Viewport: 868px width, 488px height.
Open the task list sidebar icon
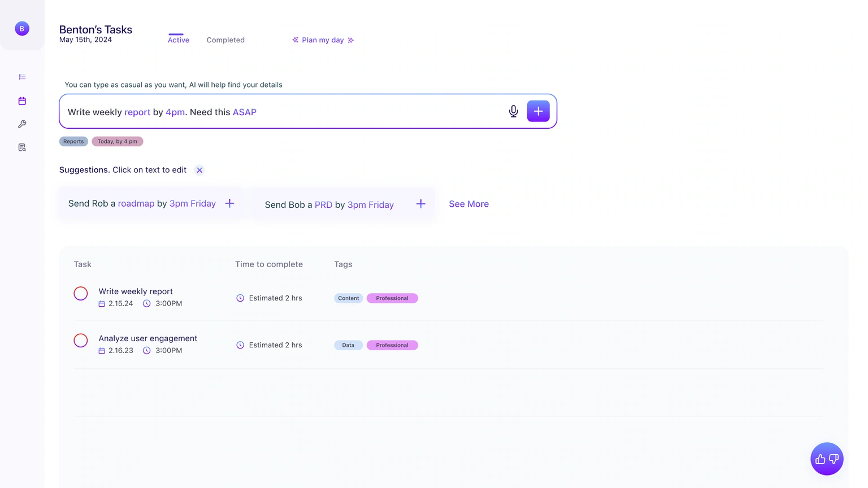[22, 77]
